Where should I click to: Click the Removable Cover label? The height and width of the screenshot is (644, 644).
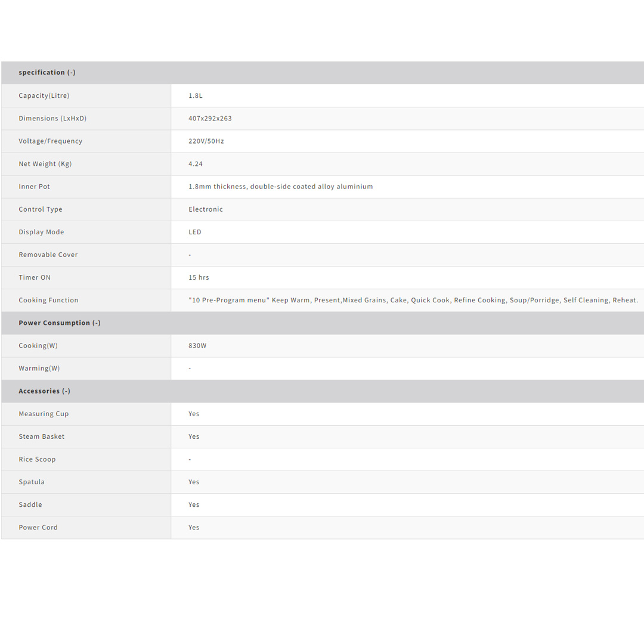click(48, 255)
